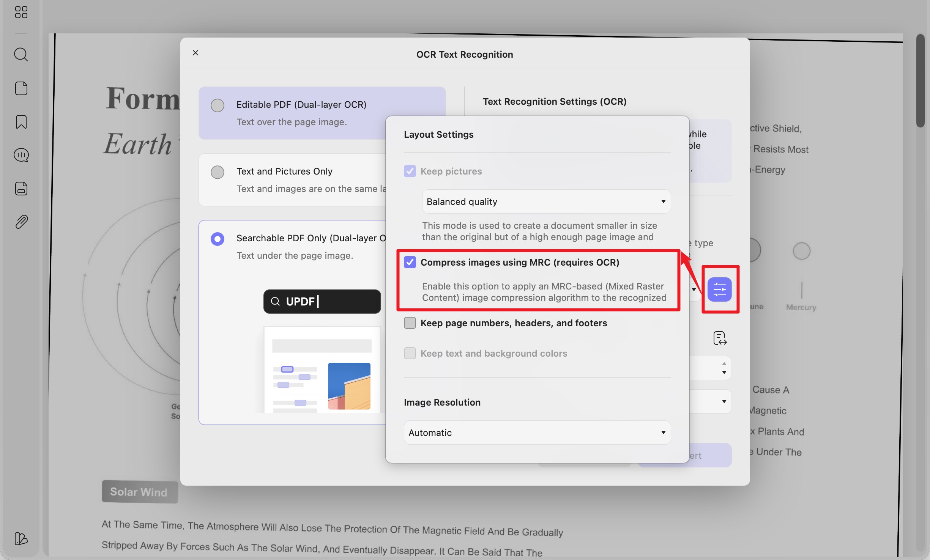Open the dropdown arrow beside the sliders button
The image size is (930, 560).
694,289
